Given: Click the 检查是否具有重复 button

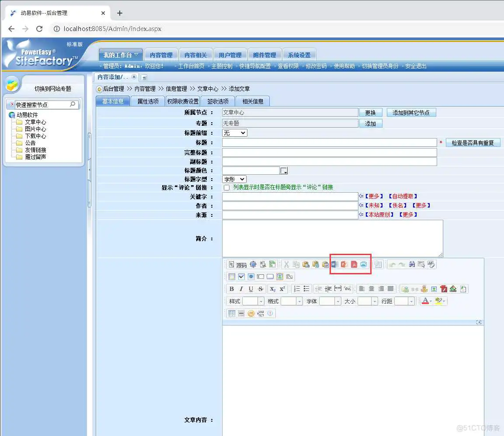Looking at the screenshot, I should 473,143.
